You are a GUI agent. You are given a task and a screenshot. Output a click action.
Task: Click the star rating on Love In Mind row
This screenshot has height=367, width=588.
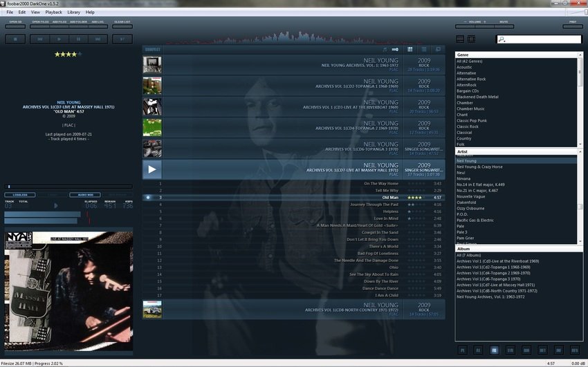click(416, 218)
